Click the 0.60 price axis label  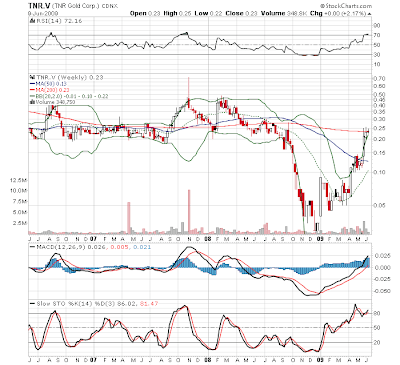(379, 86)
